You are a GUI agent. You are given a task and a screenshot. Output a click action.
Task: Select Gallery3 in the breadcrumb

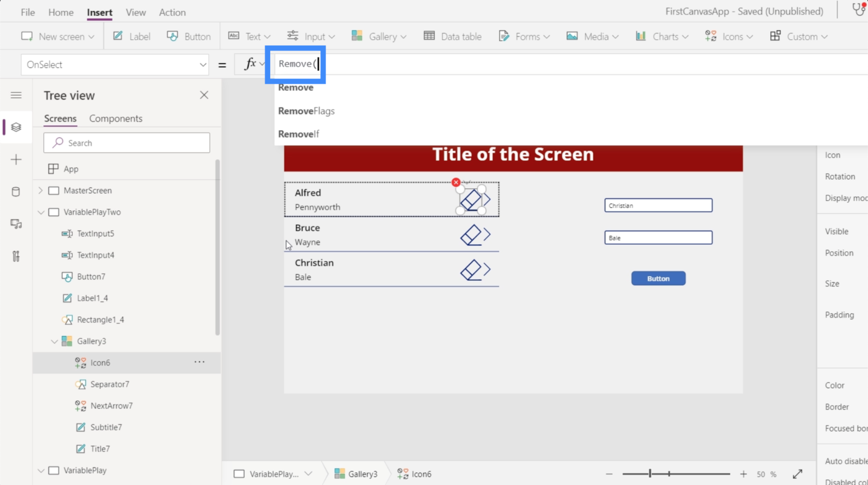pos(356,474)
